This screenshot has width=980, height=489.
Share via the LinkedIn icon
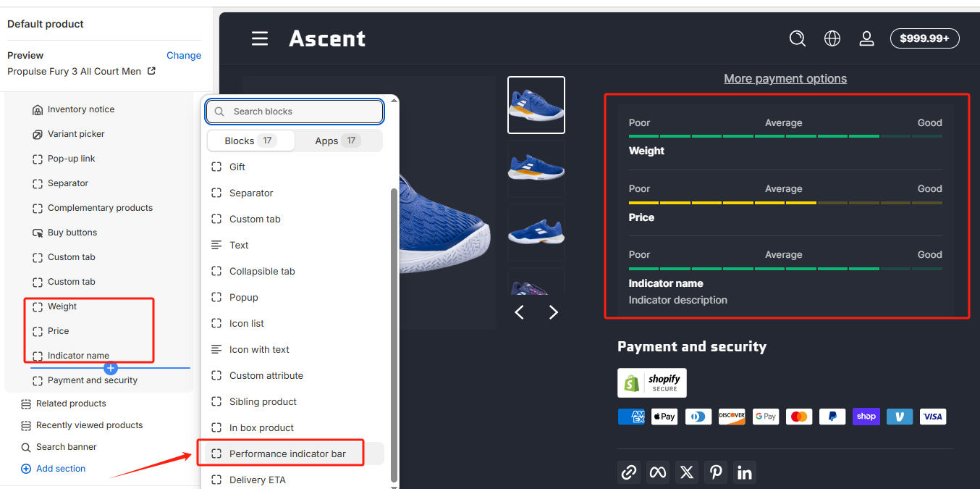point(745,472)
